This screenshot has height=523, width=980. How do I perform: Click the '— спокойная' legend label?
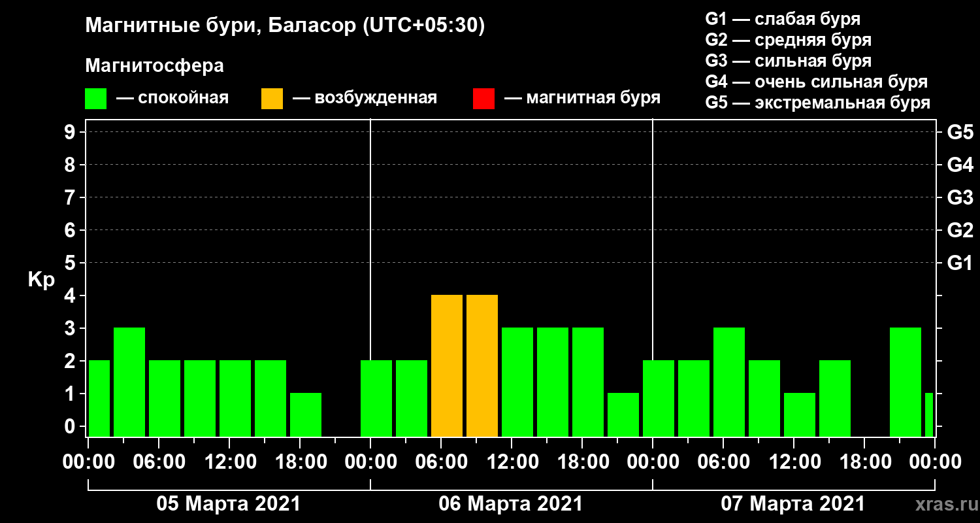(172, 99)
